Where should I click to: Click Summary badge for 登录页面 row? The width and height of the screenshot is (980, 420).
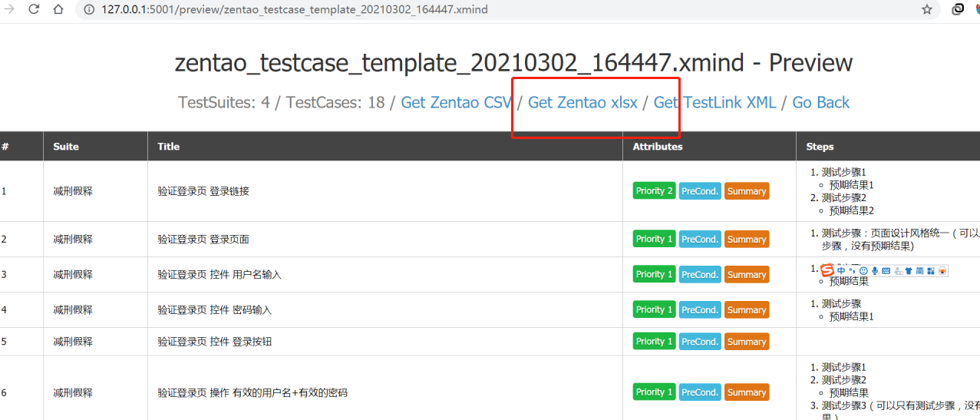click(x=747, y=240)
